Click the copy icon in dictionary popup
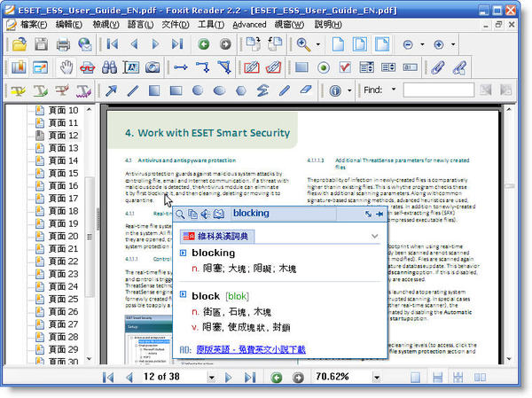The image size is (532, 398). [192, 214]
